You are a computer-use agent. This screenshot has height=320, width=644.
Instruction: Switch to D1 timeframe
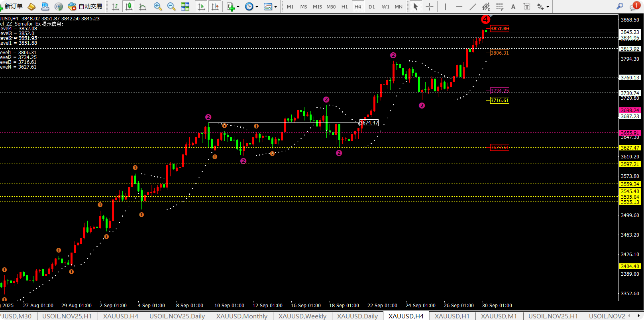tap(371, 6)
